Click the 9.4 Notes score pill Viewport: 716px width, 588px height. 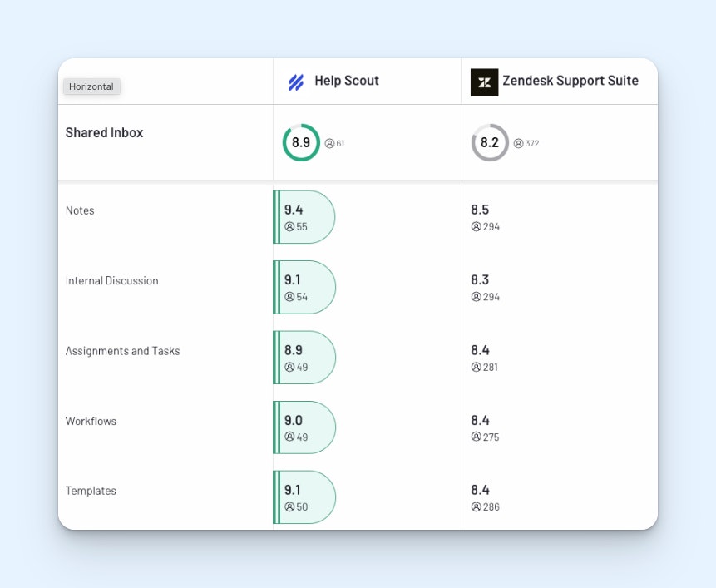tap(304, 217)
